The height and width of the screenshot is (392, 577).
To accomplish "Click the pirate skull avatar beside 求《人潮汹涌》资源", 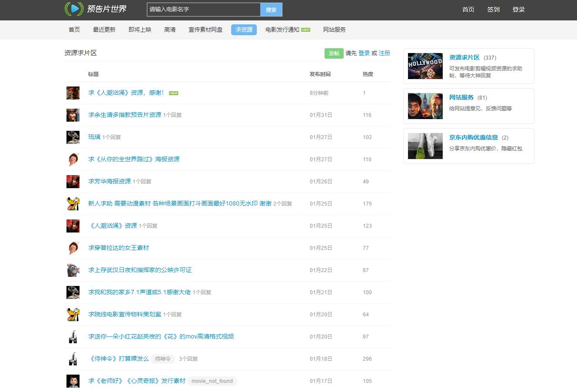I will click(73, 93).
